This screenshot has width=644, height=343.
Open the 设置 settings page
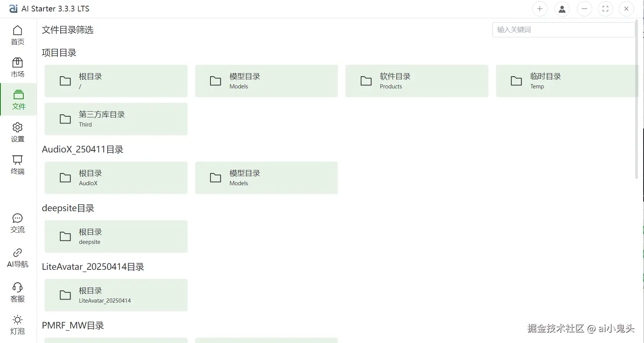tap(18, 132)
